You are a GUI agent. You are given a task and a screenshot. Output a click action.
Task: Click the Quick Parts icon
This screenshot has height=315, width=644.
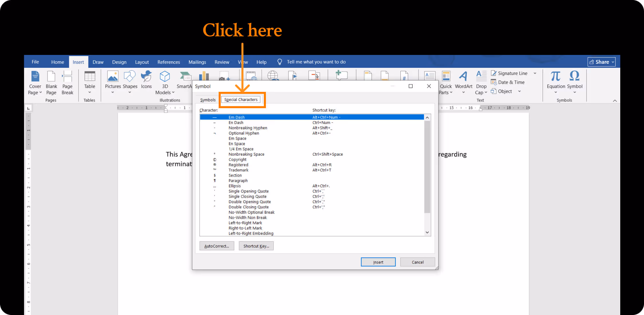446,77
